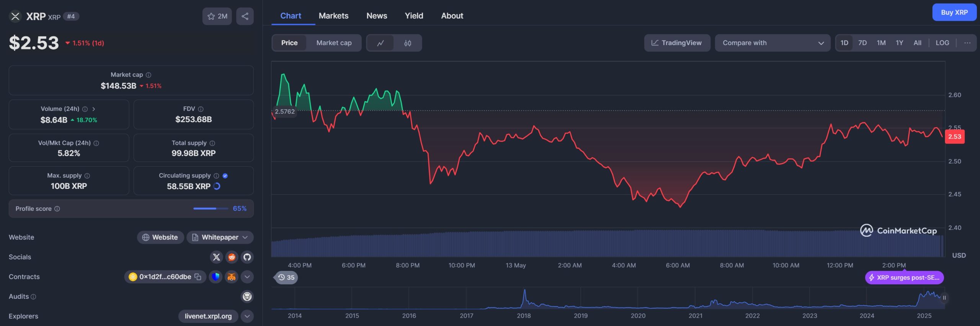Click the 1.51% (1d) price change

85,43
